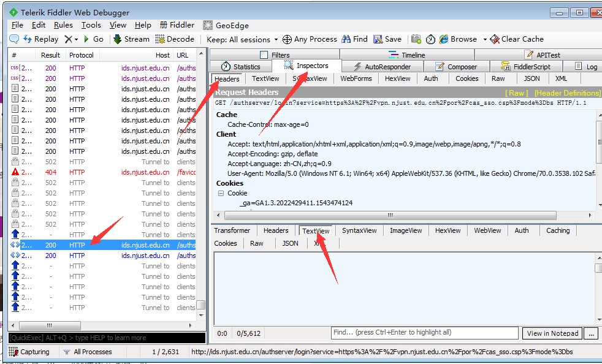The height and width of the screenshot is (364, 602).
Task: Open response Transformer tab
Action: 232,230
